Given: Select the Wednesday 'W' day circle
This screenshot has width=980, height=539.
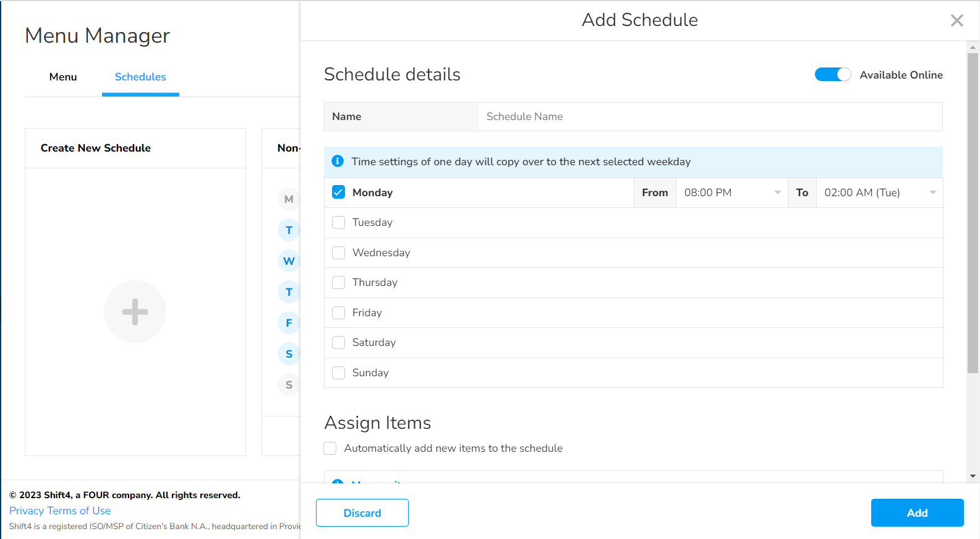Looking at the screenshot, I should 288,261.
